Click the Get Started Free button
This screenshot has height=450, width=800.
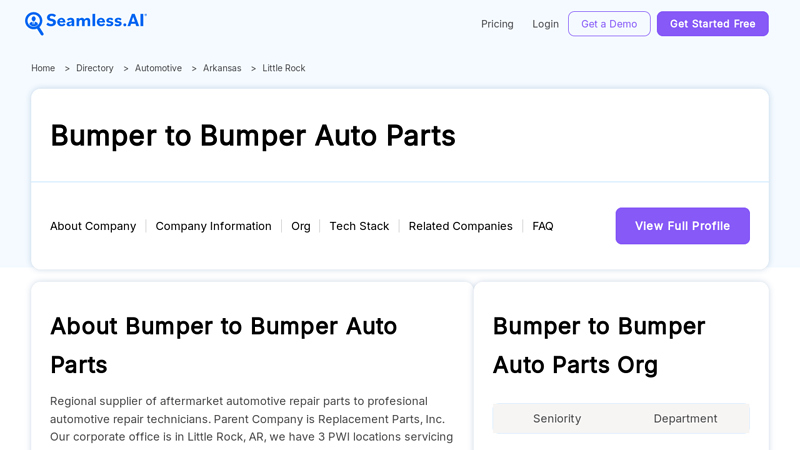pyautogui.click(x=712, y=24)
